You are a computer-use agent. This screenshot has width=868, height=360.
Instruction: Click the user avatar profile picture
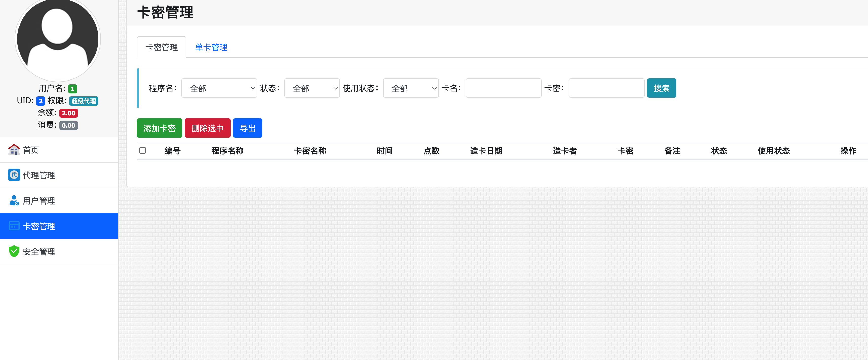click(58, 39)
